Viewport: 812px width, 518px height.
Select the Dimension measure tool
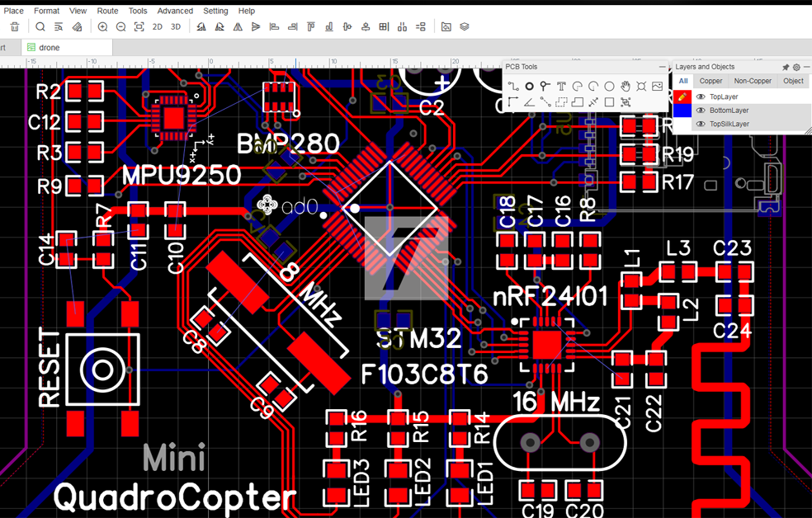593,102
